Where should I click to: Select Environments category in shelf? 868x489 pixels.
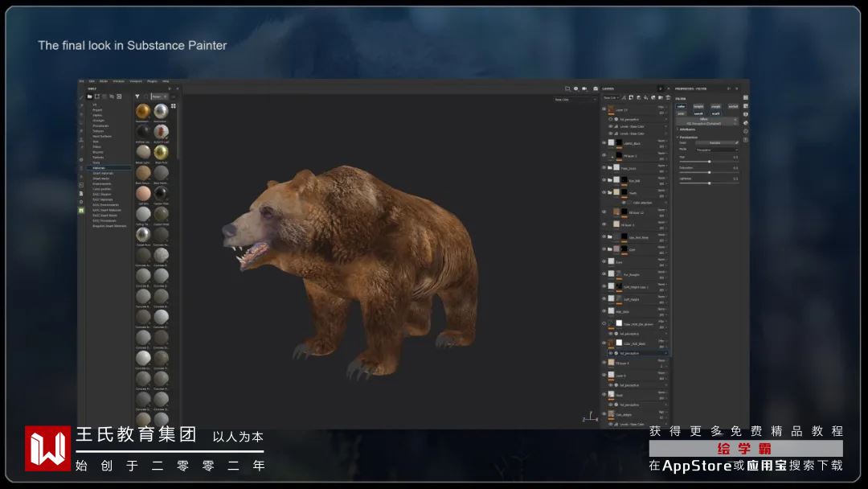(x=102, y=184)
